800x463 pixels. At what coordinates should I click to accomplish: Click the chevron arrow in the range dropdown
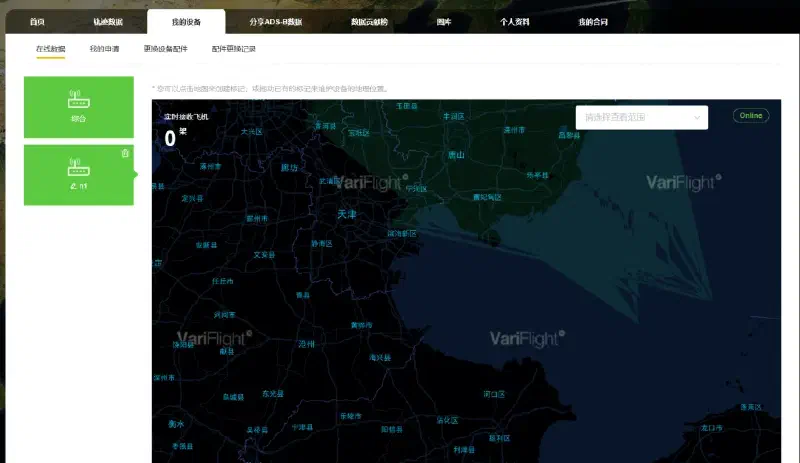point(697,117)
